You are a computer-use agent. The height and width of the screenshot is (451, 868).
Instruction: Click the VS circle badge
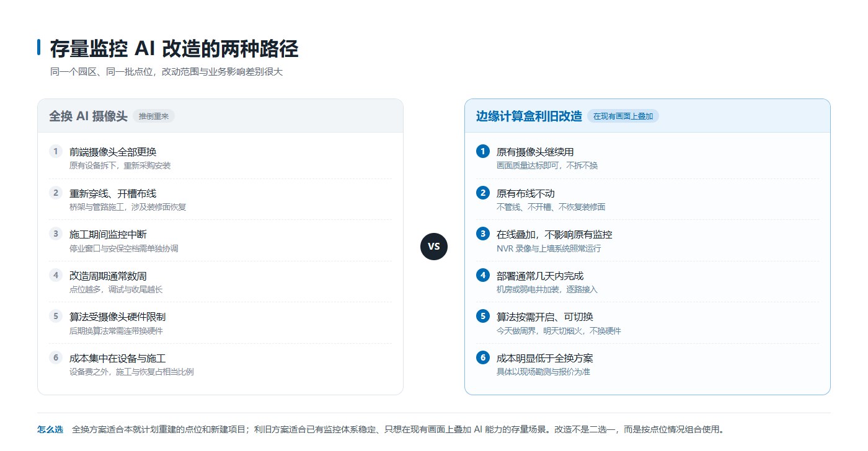[434, 247]
